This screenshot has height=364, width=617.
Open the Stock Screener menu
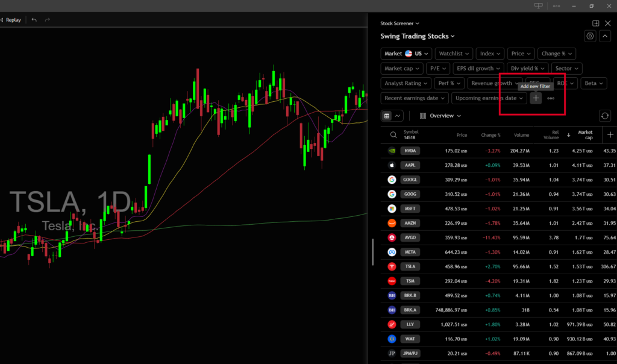click(399, 24)
